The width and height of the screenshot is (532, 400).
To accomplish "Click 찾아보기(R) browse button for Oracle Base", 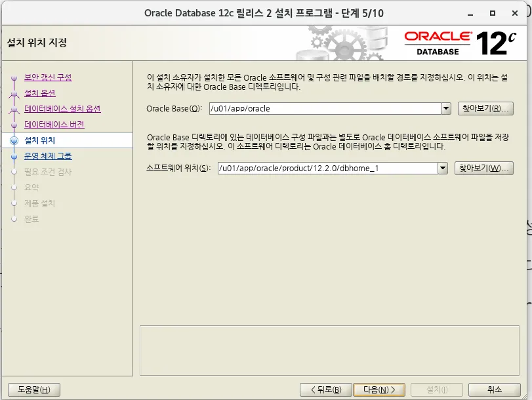I will click(x=485, y=109).
